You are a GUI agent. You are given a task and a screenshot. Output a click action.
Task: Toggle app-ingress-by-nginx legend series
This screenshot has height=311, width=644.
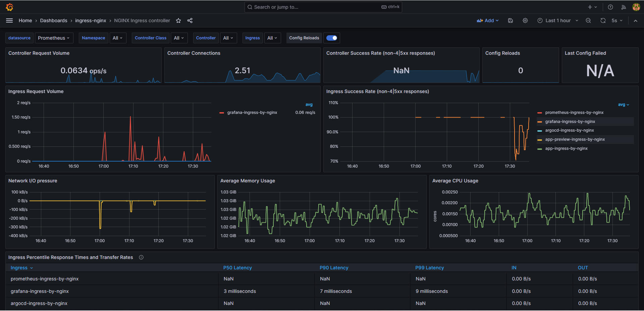[566, 148]
